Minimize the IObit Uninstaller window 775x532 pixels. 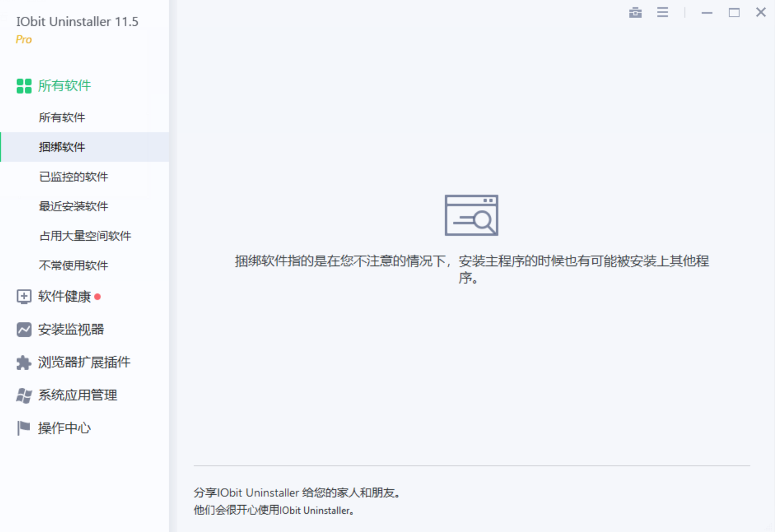coord(707,12)
